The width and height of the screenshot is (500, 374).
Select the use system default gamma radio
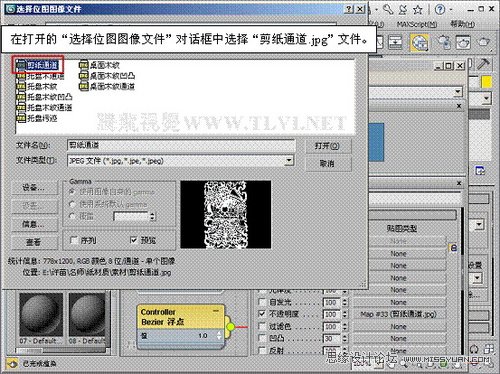coord(72,204)
